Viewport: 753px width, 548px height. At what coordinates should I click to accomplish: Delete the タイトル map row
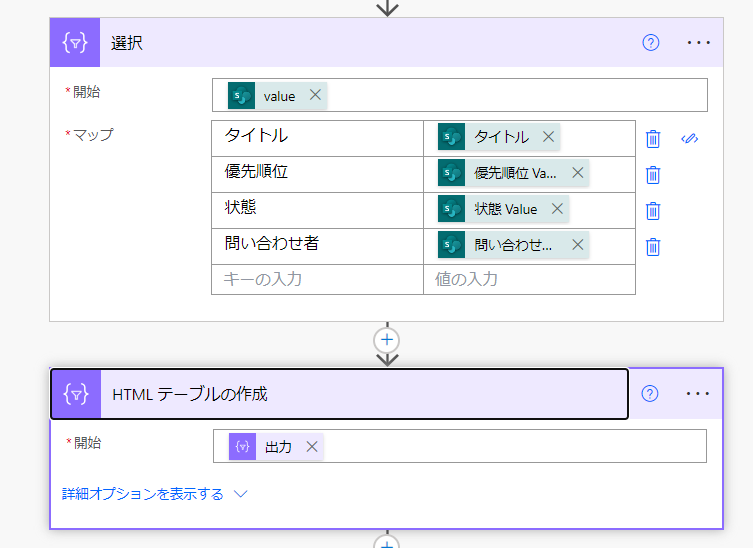[x=653, y=139]
